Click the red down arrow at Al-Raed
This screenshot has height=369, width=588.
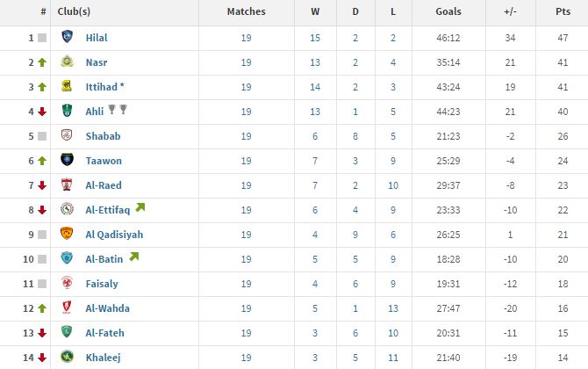pos(42,185)
